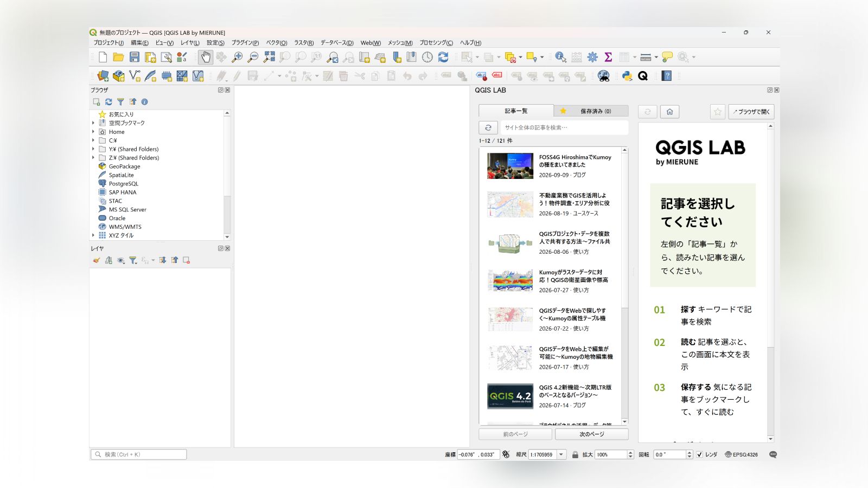The image size is (868, 488).
Task: Focus the サイト全体の記事を検索 search field
Action: tap(564, 127)
